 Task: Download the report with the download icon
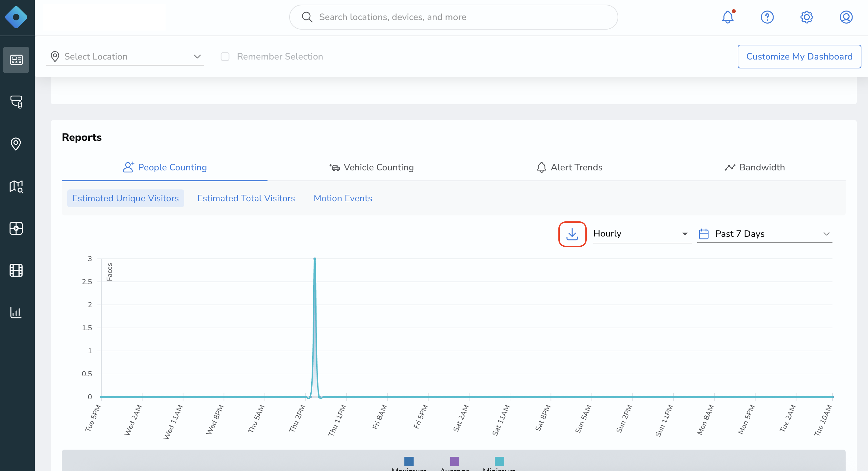(x=572, y=234)
